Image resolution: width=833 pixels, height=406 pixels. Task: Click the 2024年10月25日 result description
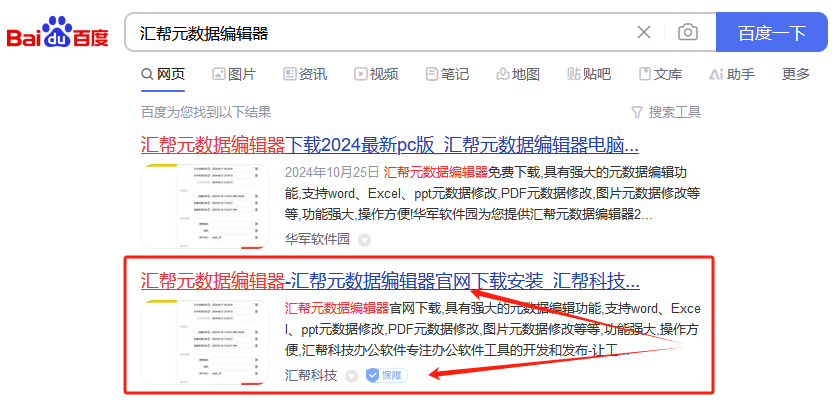coord(492,193)
